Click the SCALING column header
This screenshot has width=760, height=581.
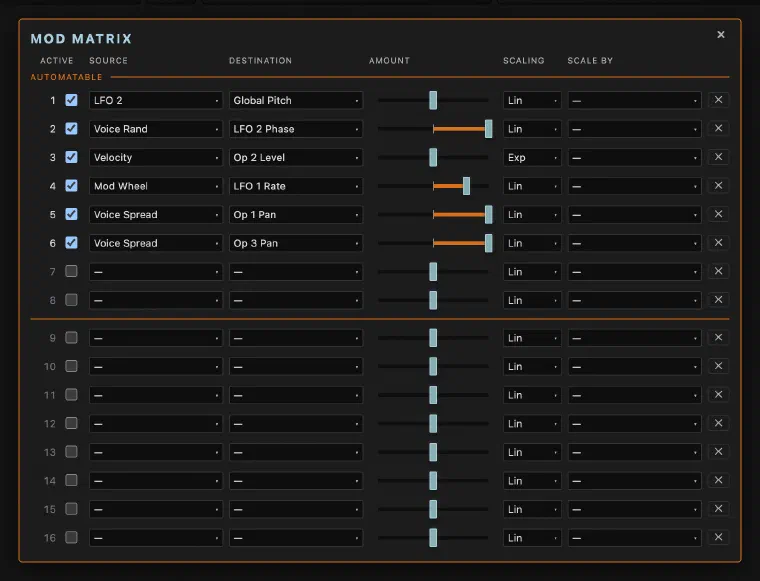coord(523,61)
